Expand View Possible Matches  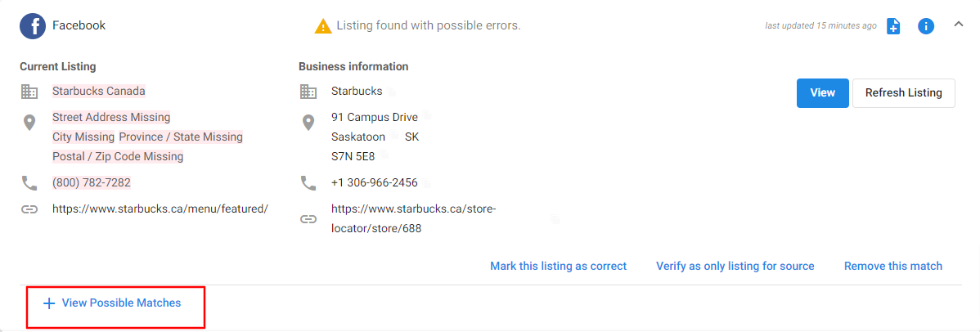click(112, 303)
